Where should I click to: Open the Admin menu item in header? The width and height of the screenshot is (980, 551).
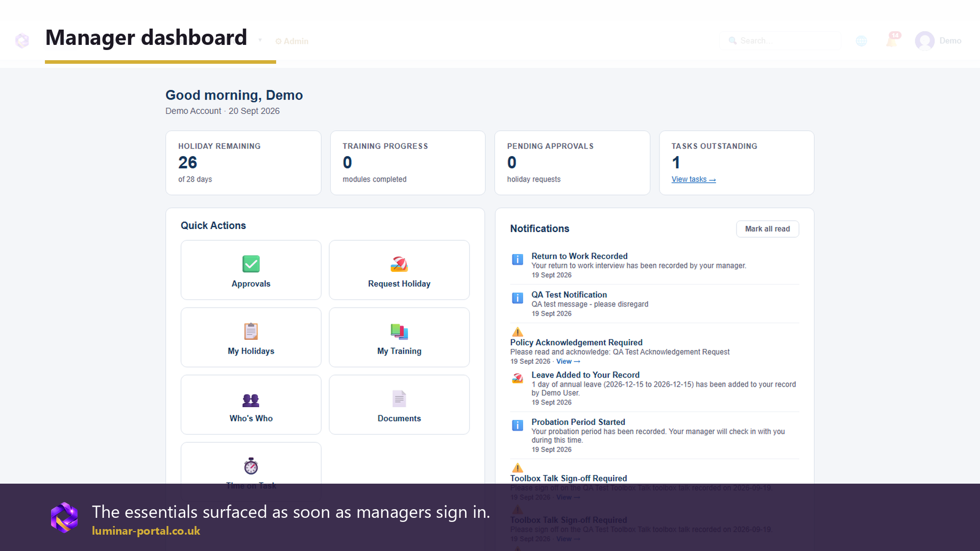pyautogui.click(x=292, y=41)
